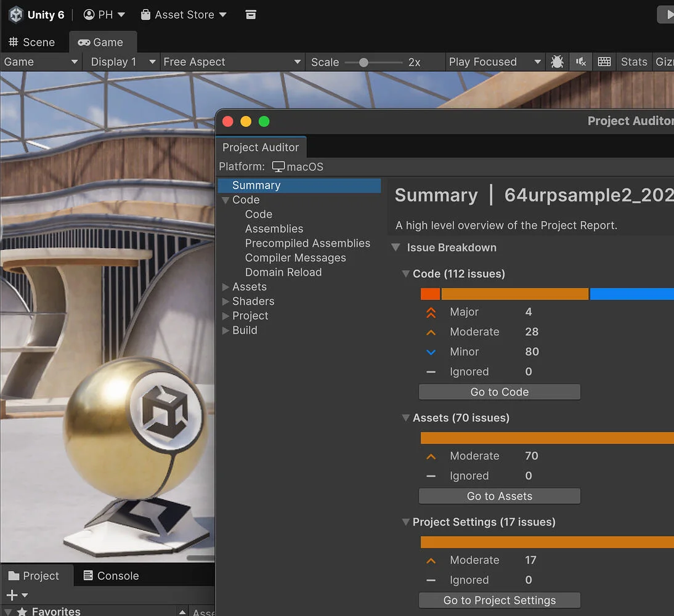Click the Unity 6 logo icon
This screenshot has width=674, height=616.
click(15, 15)
